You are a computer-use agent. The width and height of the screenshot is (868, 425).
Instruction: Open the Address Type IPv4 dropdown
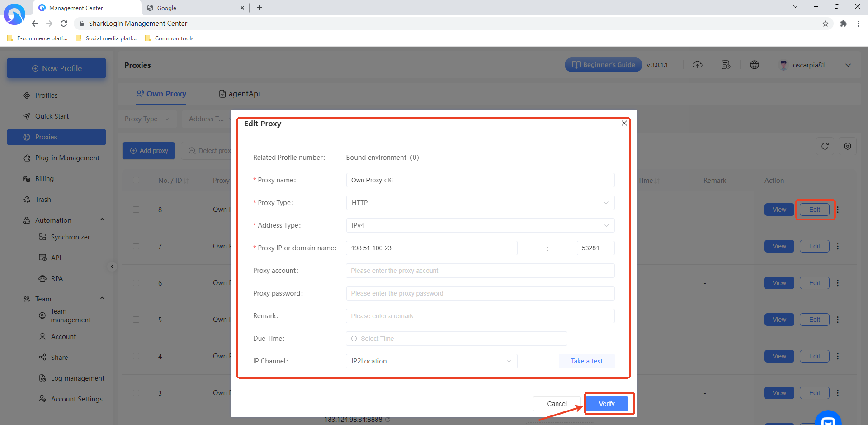tap(480, 225)
